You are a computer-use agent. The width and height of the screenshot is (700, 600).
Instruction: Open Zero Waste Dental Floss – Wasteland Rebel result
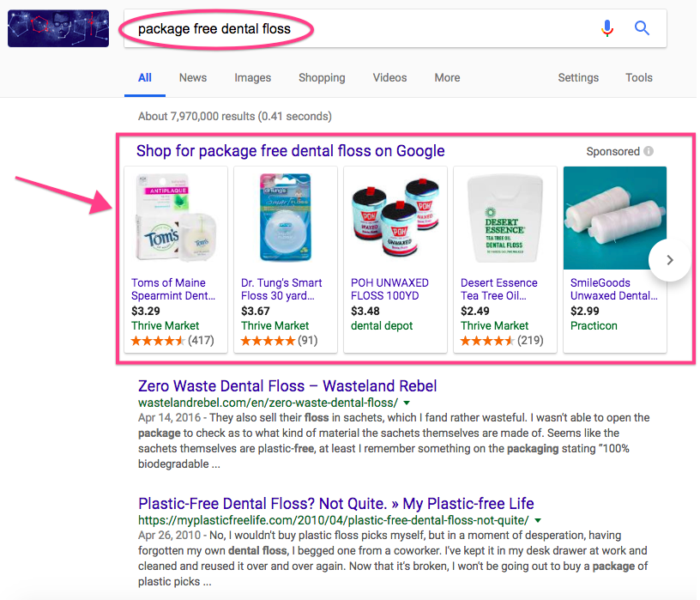click(287, 386)
